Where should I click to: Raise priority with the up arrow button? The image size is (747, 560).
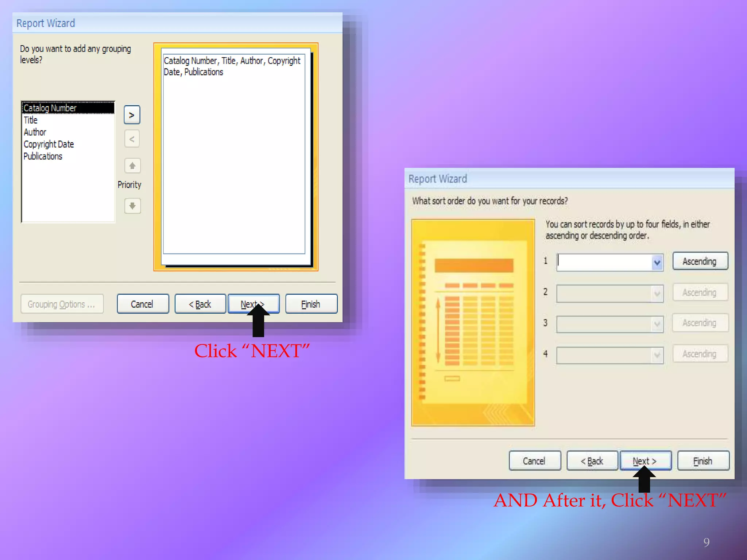pyautogui.click(x=132, y=166)
